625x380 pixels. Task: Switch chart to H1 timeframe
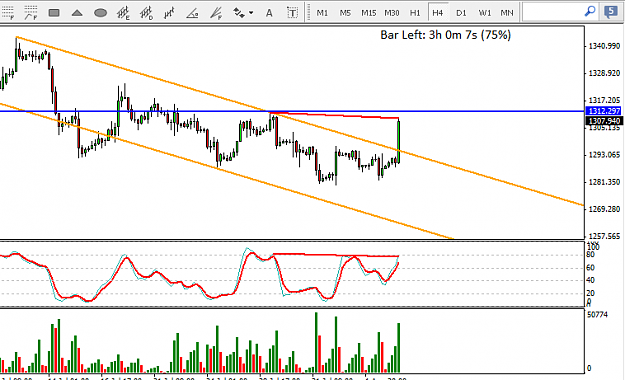(x=415, y=13)
